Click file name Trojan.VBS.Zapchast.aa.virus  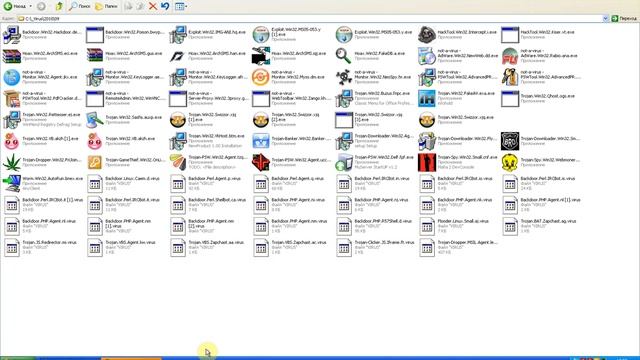tap(216, 242)
